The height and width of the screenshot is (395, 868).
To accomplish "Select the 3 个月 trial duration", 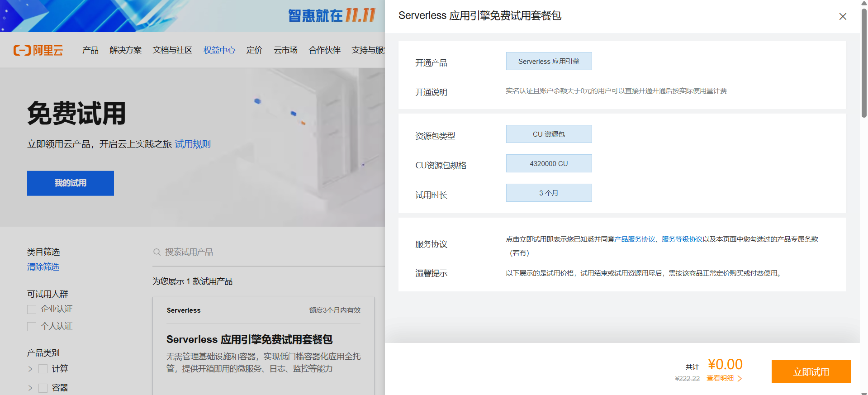I will pos(549,193).
